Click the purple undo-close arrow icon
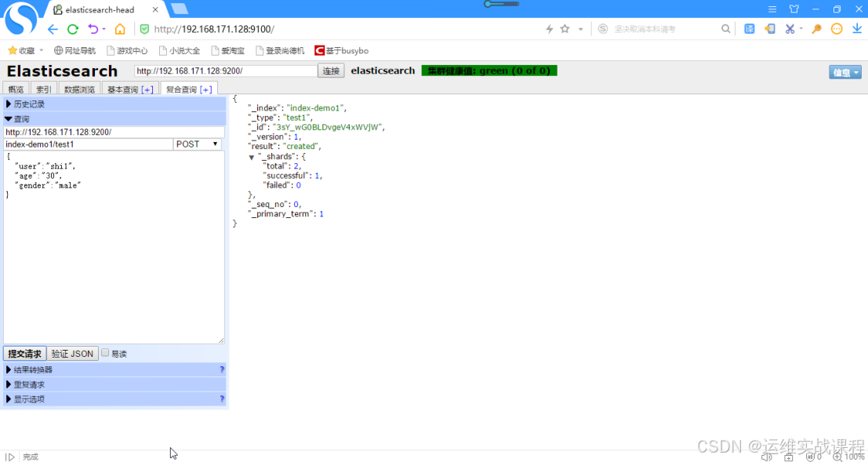The width and height of the screenshot is (868, 462). pyautogui.click(x=93, y=29)
